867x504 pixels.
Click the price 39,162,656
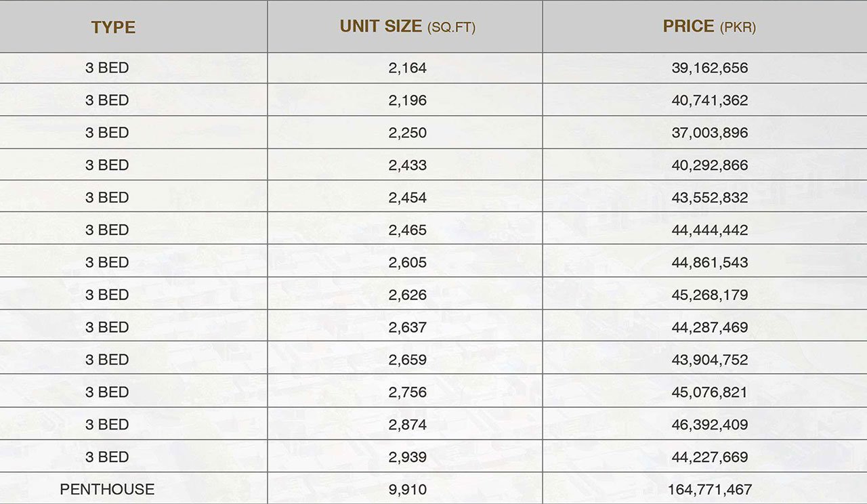709,68
